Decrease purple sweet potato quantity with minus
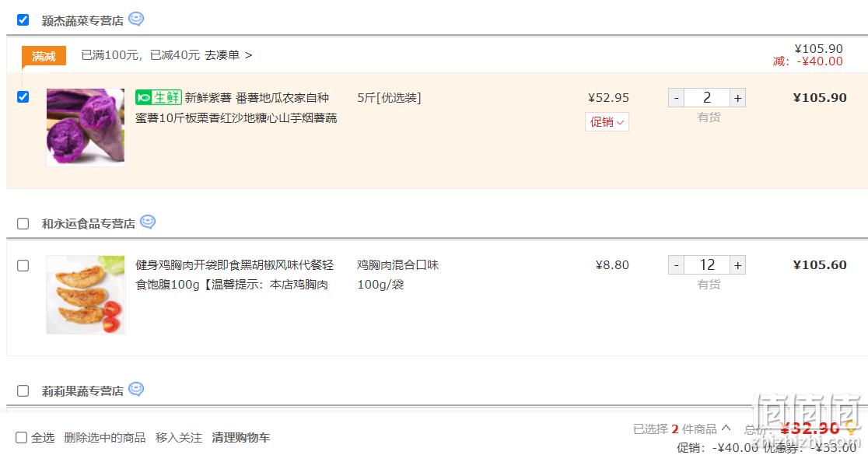This screenshot has height=455, width=868. pyautogui.click(x=677, y=98)
